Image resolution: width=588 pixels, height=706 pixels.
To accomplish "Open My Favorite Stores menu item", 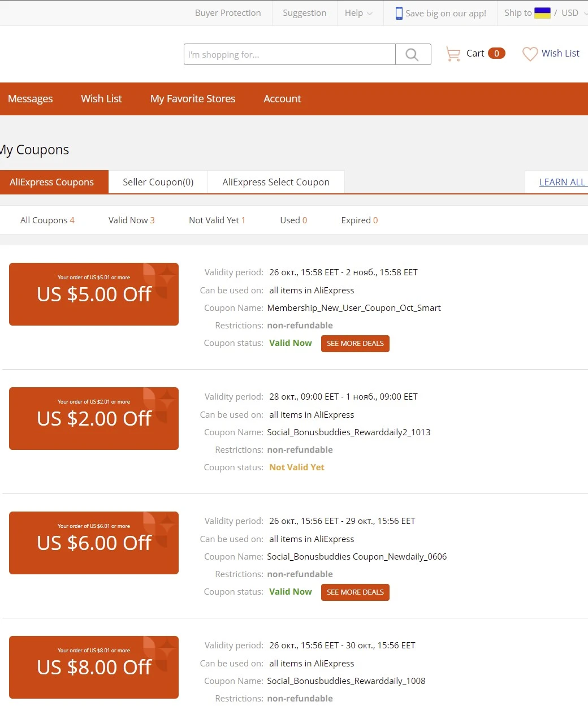I will [x=193, y=99].
